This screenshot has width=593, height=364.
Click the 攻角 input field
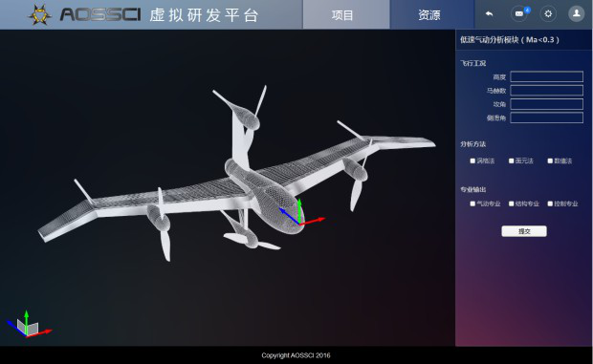tap(546, 104)
